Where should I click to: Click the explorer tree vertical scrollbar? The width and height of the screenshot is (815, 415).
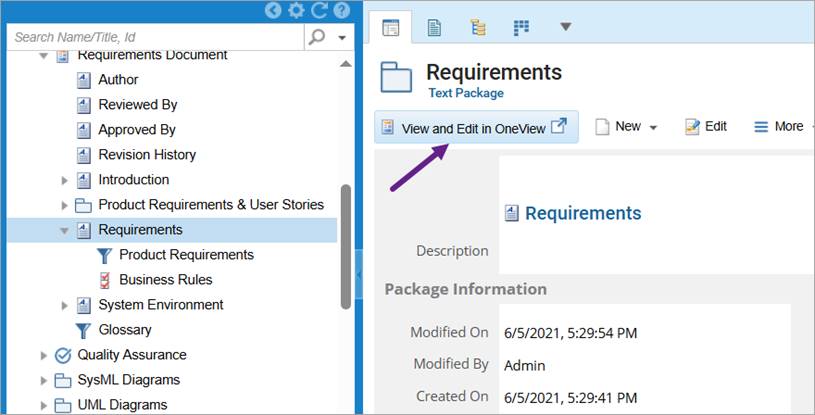coord(346,240)
